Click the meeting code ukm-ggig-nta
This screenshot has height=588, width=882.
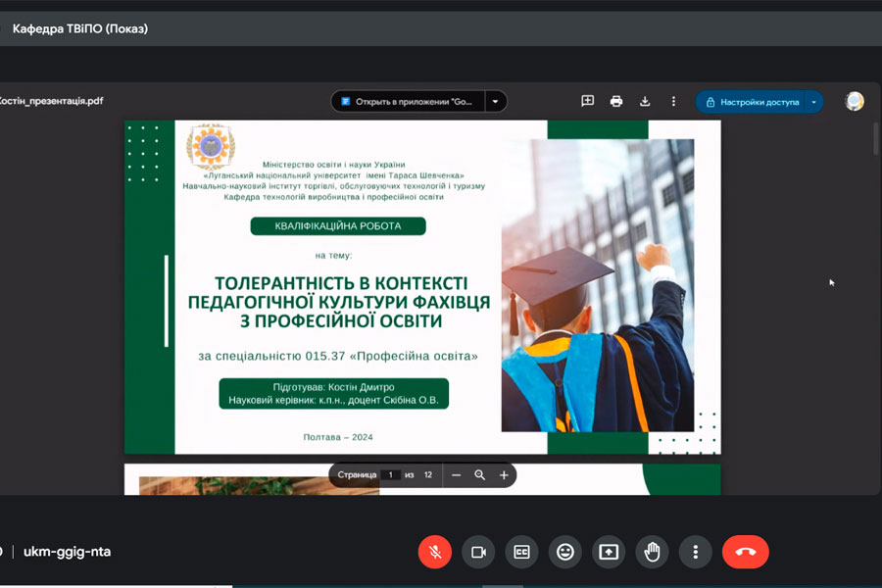tap(67, 552)
